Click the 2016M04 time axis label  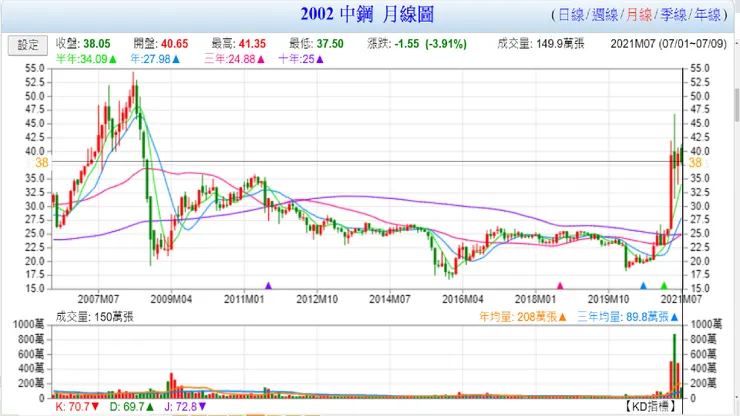(462, 299)
